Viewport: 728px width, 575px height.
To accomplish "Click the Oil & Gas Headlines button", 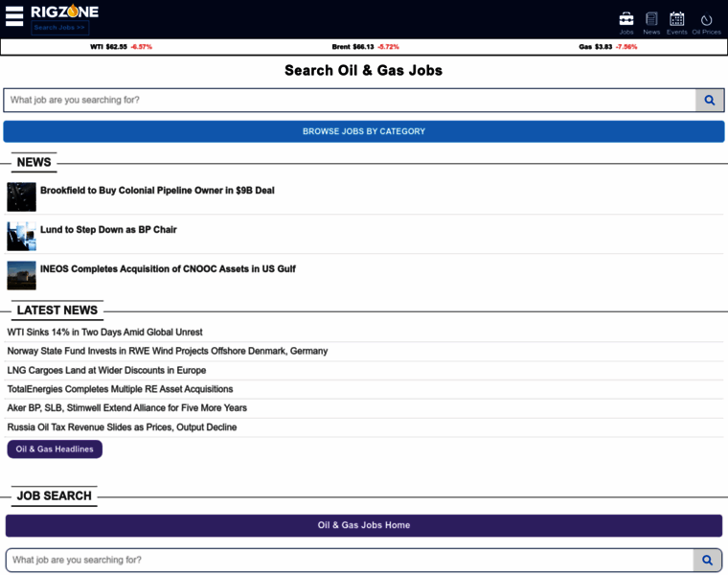I will click(55, 448).
